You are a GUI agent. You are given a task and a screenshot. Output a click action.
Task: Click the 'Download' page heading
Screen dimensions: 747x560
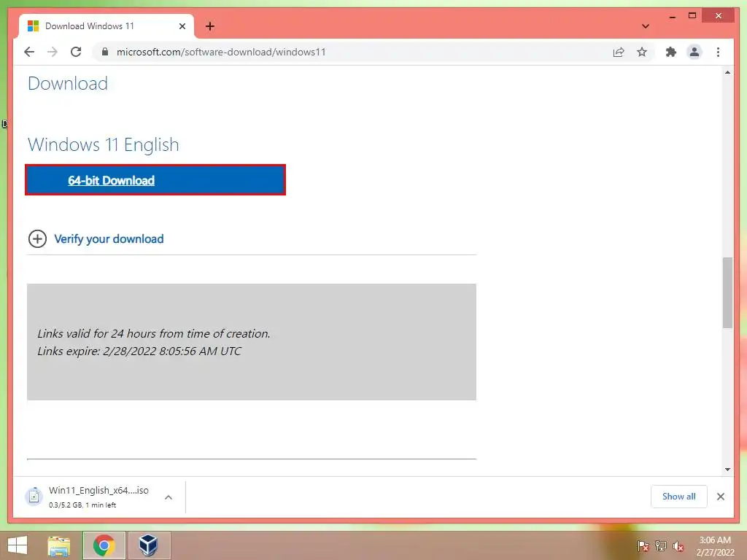click(68, 83)
